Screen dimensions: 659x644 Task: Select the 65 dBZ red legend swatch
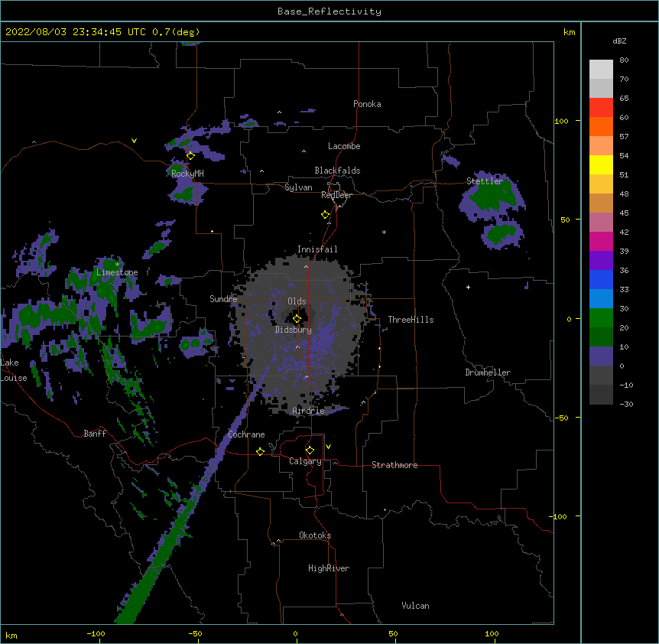(x=601, y=107)
